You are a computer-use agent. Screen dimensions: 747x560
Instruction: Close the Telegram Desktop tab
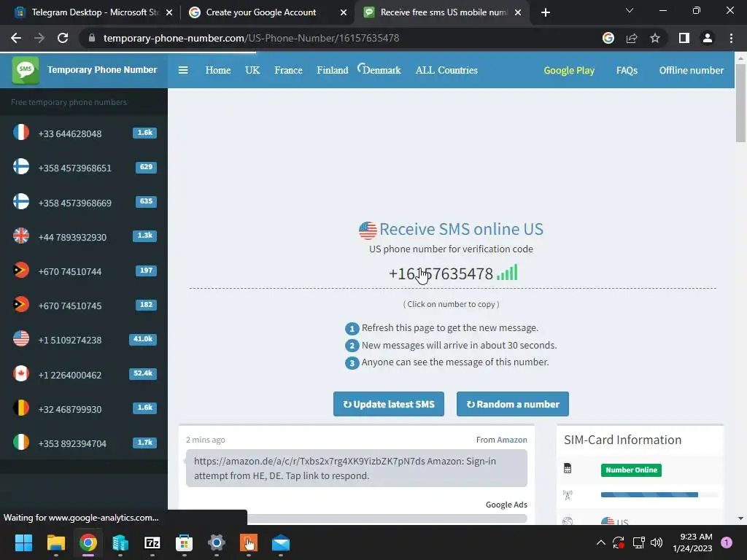(169, 12)
